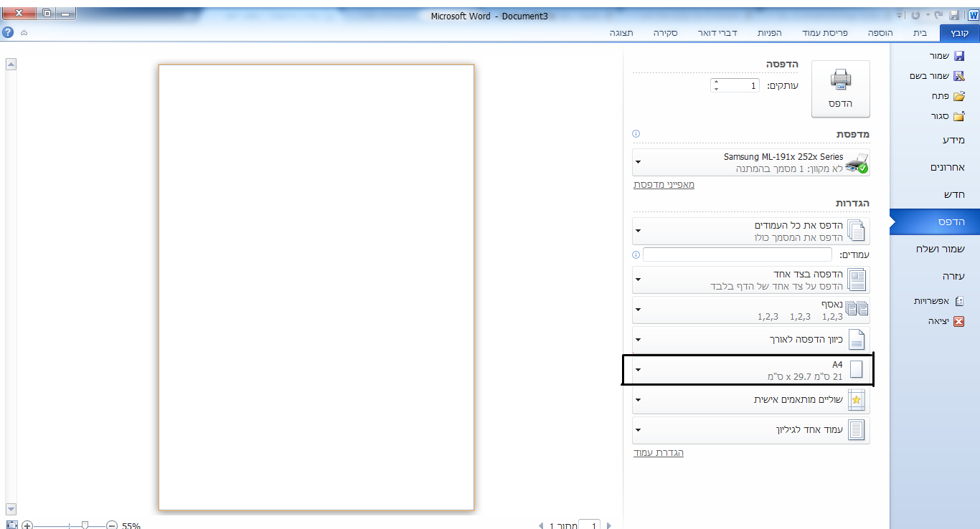Click the preview scrollbar up arrow
This screenshot has width=980, height=529.
(x=11, y=65)
